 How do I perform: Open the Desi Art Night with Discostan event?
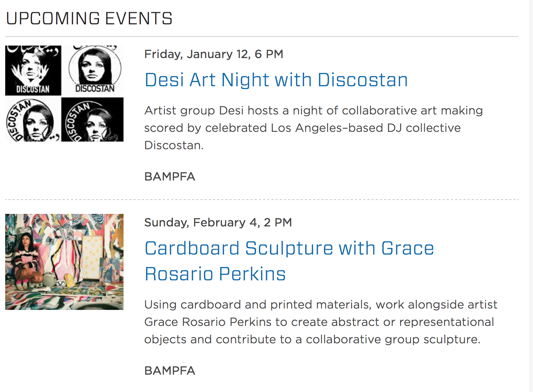click(x=276, y=80)
